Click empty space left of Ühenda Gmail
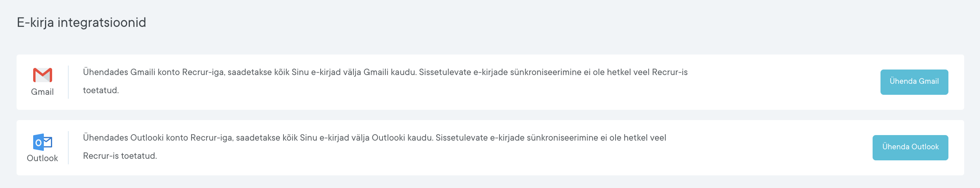Screen dimensions: 980x188 [790, 82]
